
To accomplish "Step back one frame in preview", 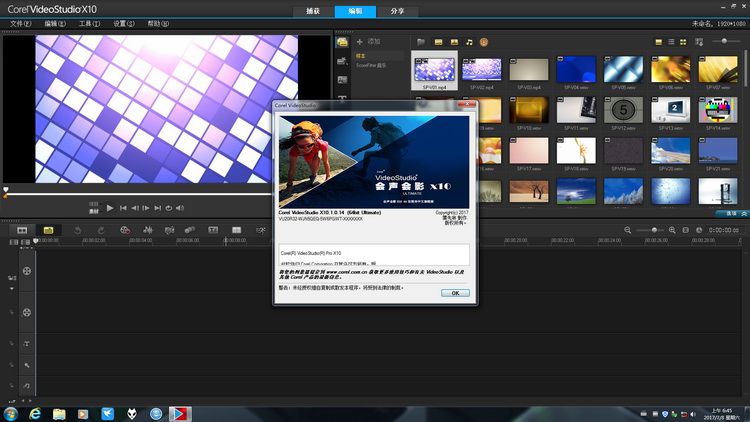I will 135,208.
